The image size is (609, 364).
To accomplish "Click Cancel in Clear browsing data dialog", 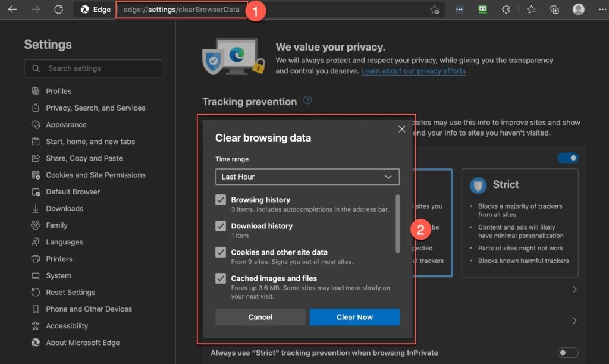I will [x=260, y=317].
